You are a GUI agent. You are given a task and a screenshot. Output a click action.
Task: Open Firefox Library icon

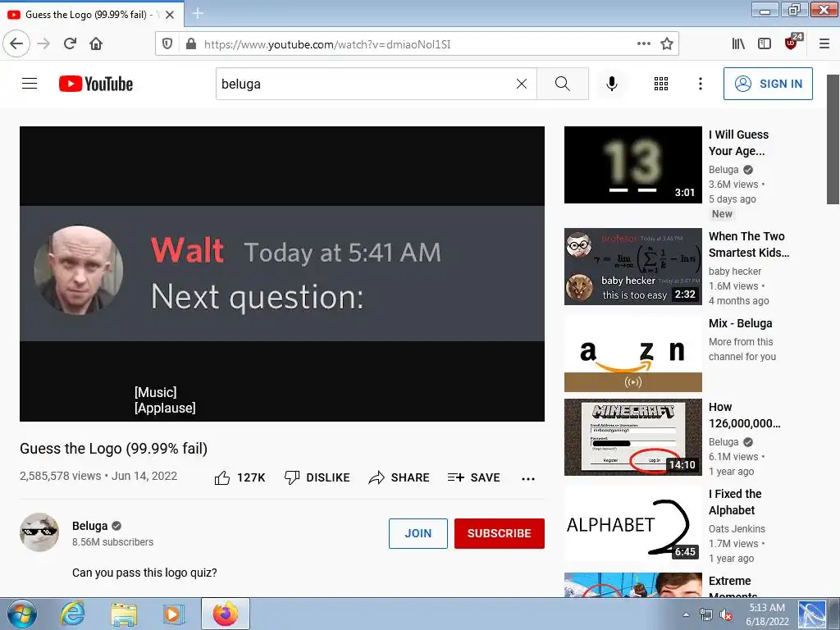click(738, 43)
